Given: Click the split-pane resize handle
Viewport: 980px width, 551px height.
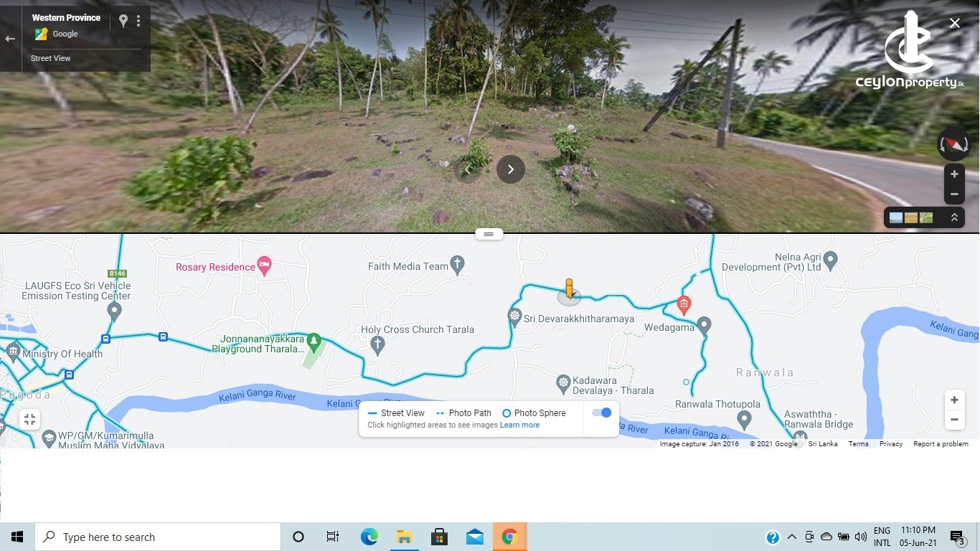Looking at the screenshot, I should pos(489,234).
